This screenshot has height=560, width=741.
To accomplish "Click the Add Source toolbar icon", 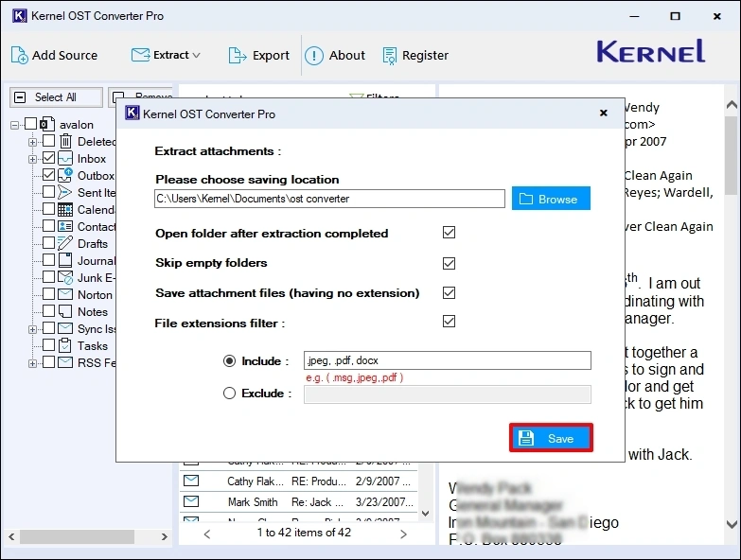I will (x=19, y=56).
